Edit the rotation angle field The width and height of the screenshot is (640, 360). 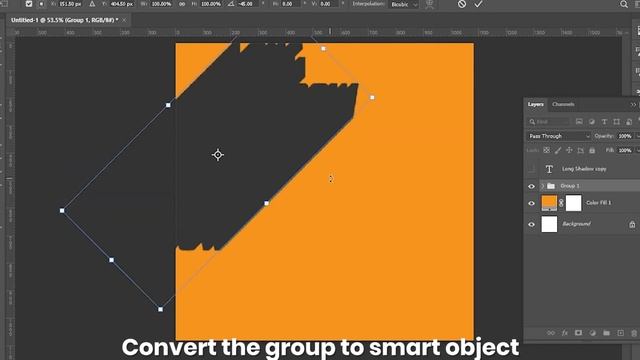247,4
